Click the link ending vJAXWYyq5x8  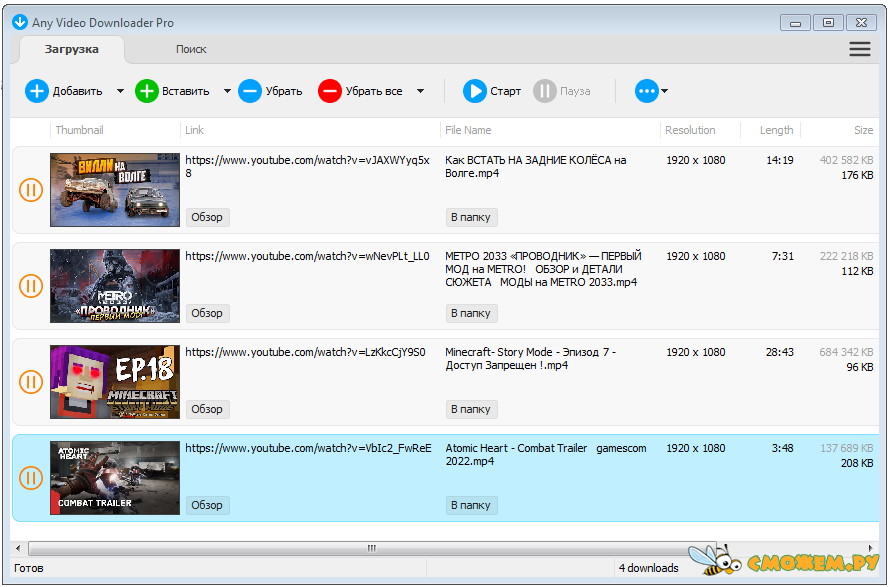pos(307,166)
